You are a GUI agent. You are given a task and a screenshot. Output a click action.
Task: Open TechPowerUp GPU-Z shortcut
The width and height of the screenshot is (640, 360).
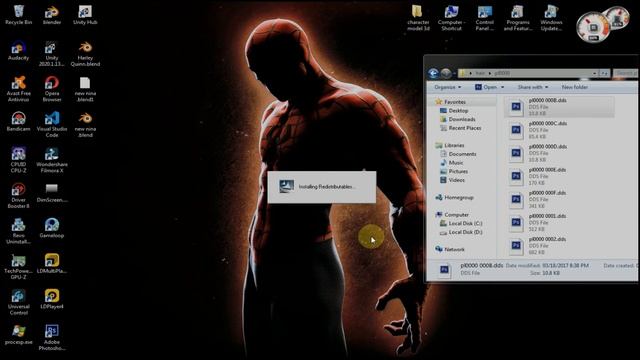(18, 267)
